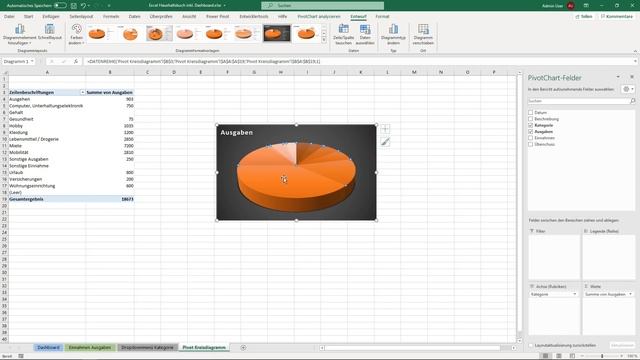Click the chart styles brush button
The width and height of the screenshot is (640, 360).
(x=385, y=142)
